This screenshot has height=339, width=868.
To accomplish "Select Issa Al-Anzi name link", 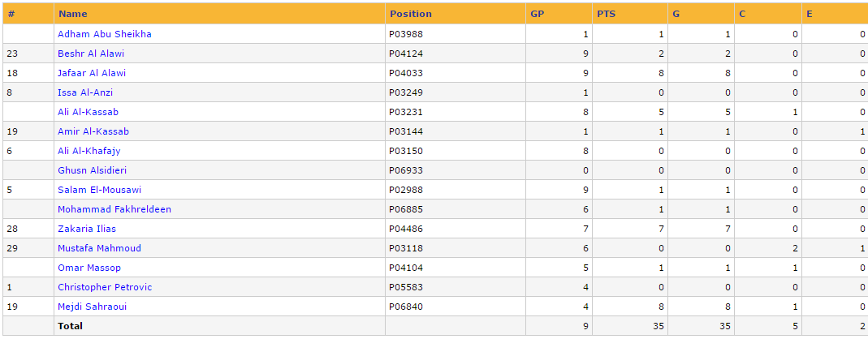I will pyautogui.click(x=85, y=92).
